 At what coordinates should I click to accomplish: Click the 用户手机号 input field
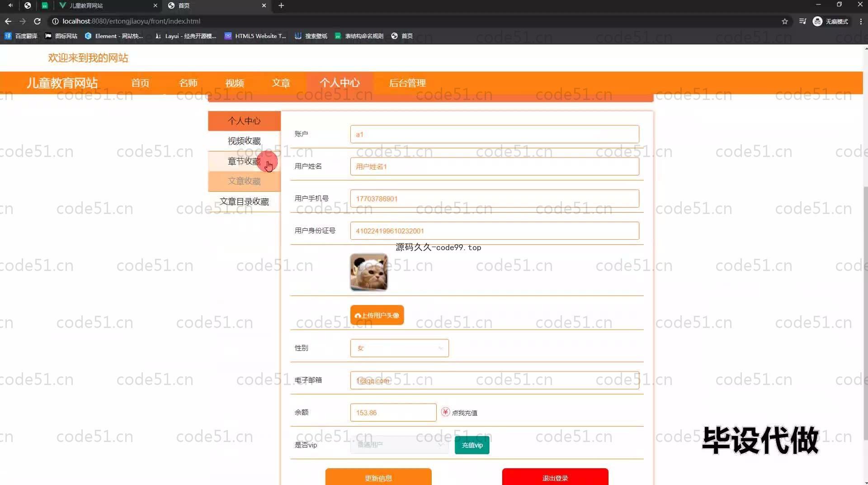(x=495, y=199)
